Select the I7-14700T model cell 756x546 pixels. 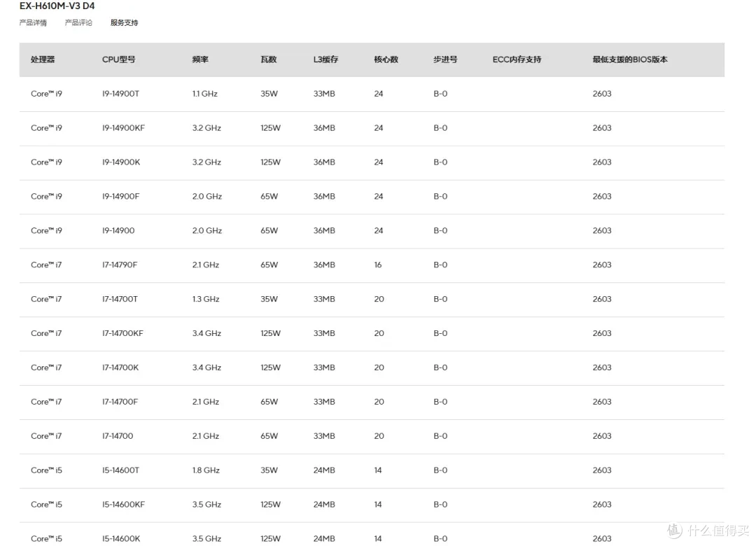[120, 299]
